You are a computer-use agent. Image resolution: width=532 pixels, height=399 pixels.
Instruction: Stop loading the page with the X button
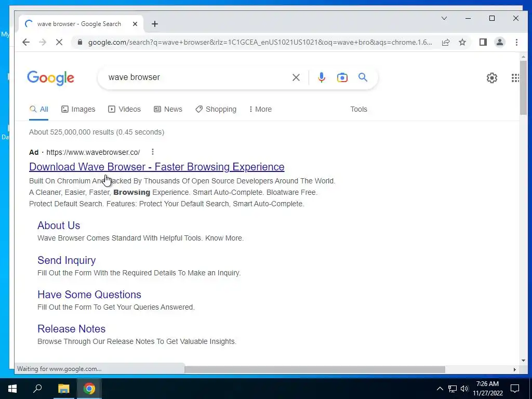pyautogui.click(x=59, y=42)
